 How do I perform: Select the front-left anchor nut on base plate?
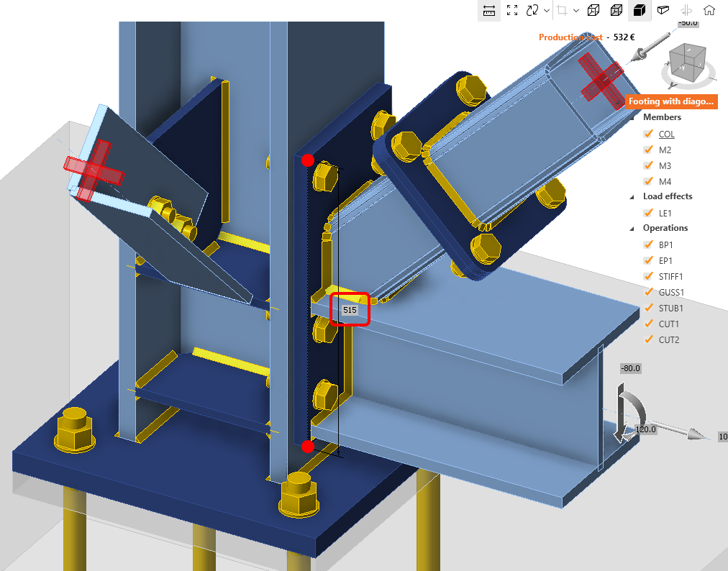[75, 429]
